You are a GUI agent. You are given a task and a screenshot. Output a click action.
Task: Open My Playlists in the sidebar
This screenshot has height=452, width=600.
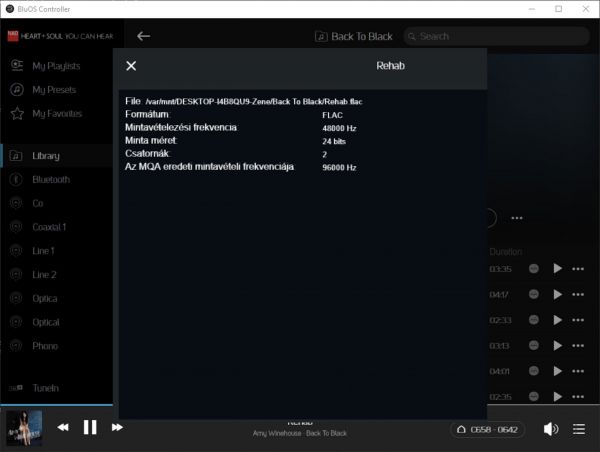(x=56, y=66)
